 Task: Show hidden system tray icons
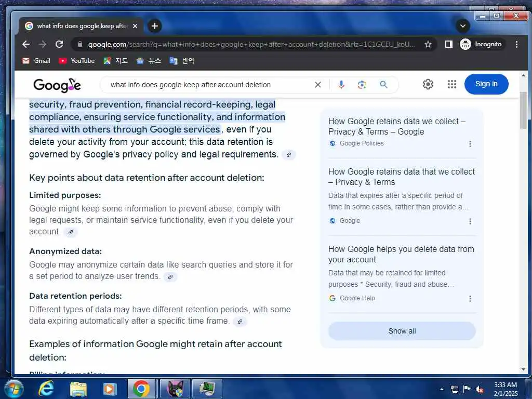[x=442, y=389]
